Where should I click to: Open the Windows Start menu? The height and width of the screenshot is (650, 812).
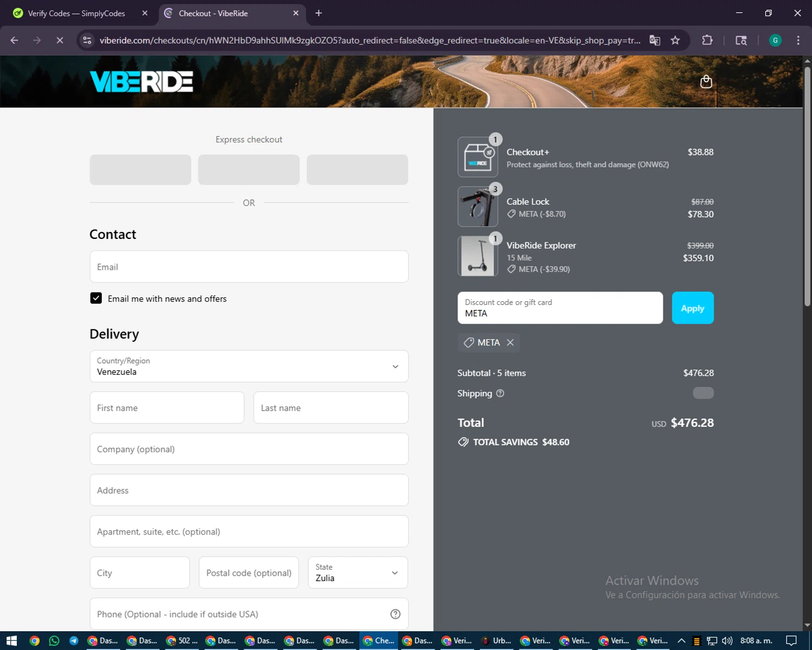click(12, 641)
